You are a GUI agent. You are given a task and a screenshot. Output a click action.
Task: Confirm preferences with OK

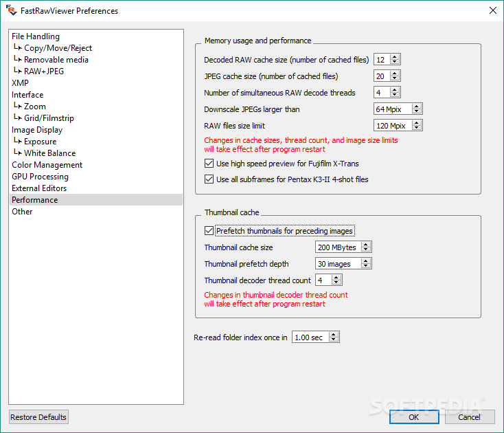pos(414,417)
